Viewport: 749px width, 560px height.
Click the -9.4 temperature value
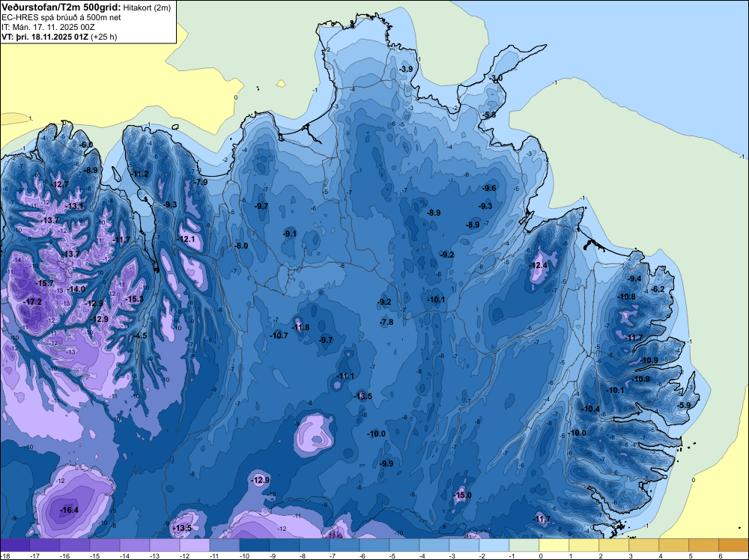[634, 279]
